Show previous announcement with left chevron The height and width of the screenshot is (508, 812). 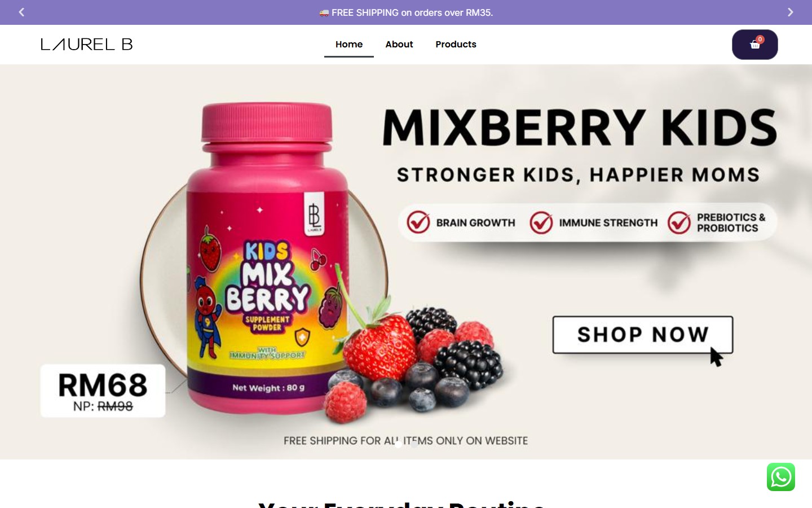[x=21, y=12]
